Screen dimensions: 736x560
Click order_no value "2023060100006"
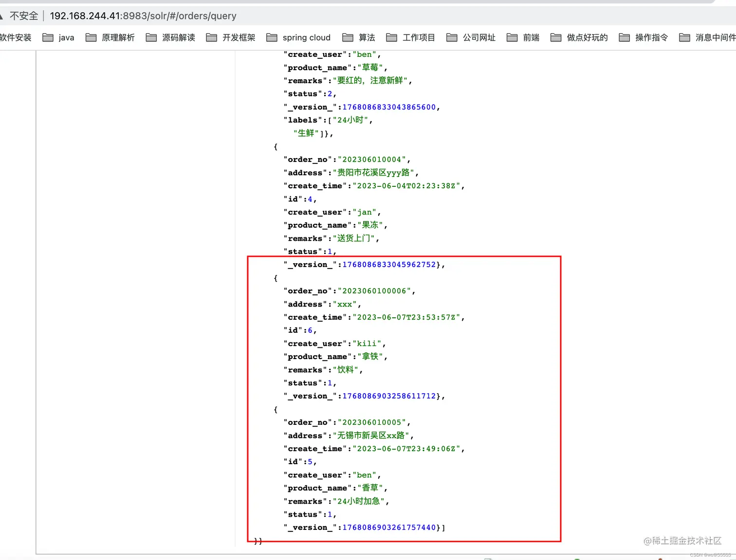click(374, 291)
